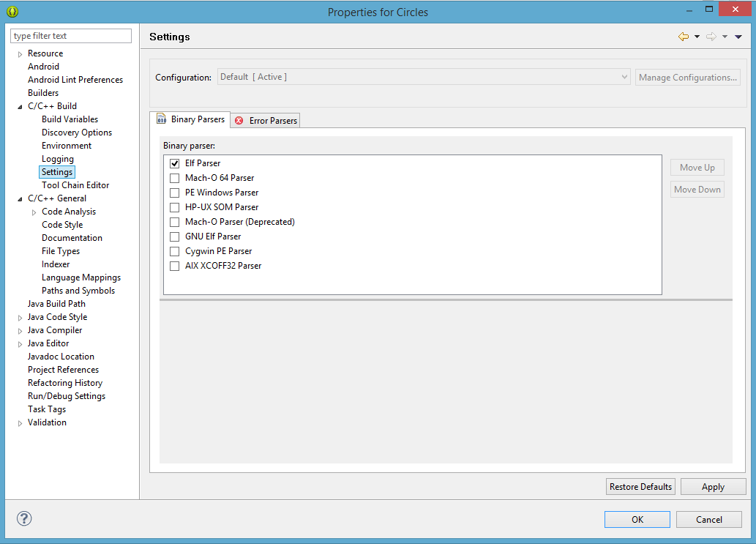This screenshot has height=544, width=756.
Task: Switch to the Error Parsers tab
Action: [266, 120]
